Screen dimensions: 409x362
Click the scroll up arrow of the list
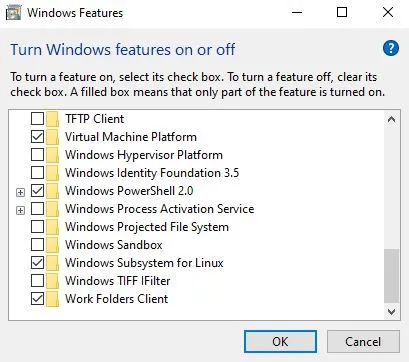coord(391,119)
